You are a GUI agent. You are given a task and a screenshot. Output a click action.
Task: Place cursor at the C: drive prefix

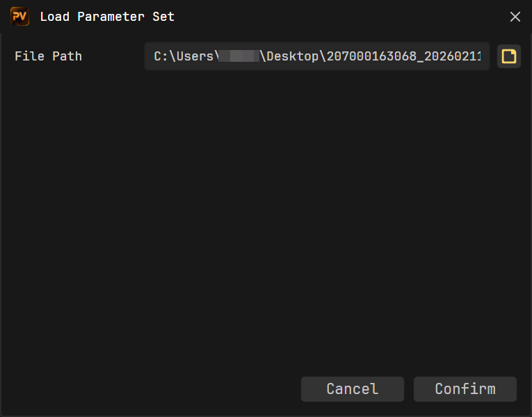point(161,56)
